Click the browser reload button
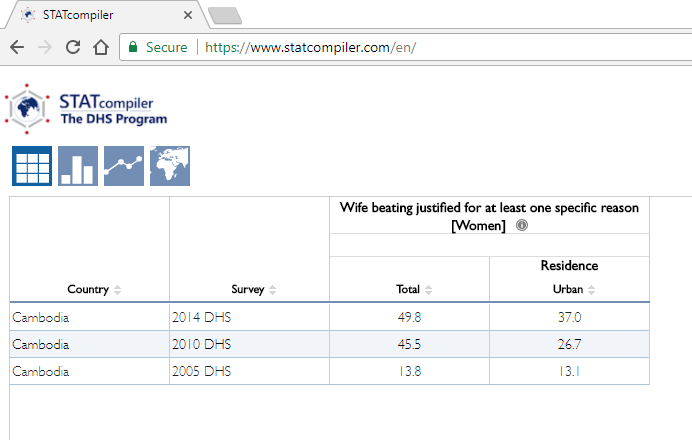 73,47
